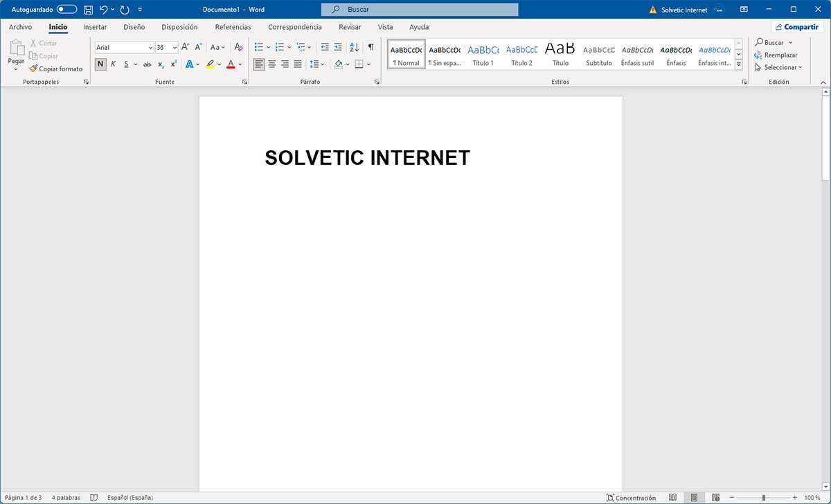This screenshot has width=831, height=504.
Task: Open the borders dropdown
Action: click(x=368, y=64)
